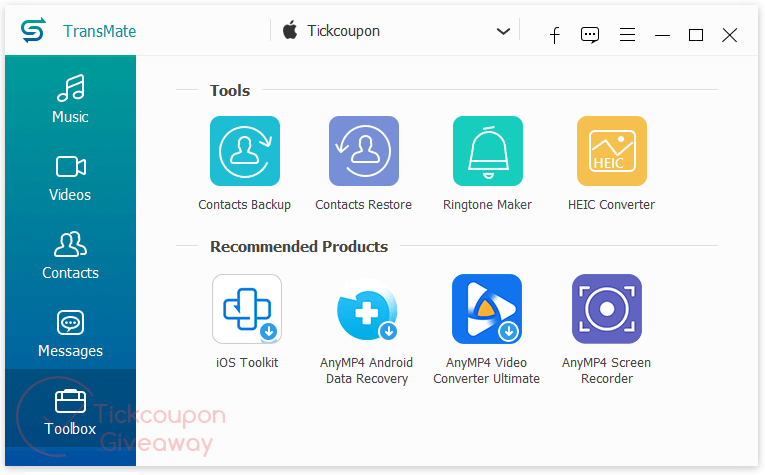Click the Ringtone Maker text label

coord(487,205)
